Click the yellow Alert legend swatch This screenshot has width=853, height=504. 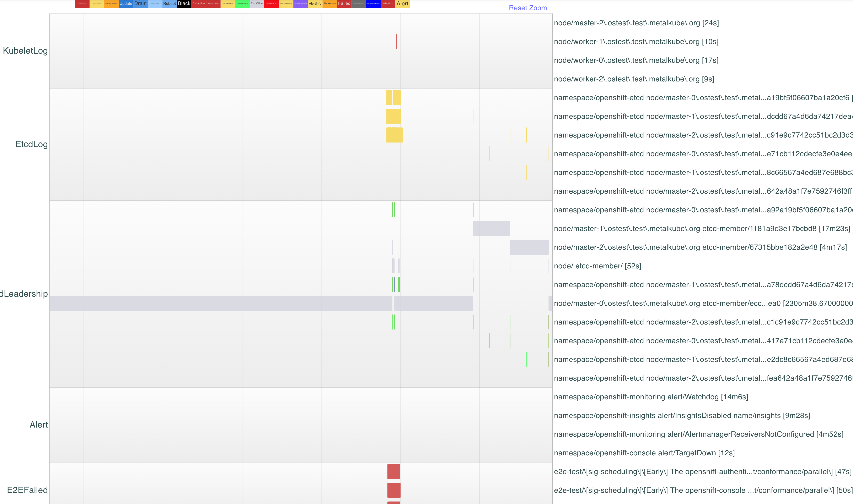402,4
